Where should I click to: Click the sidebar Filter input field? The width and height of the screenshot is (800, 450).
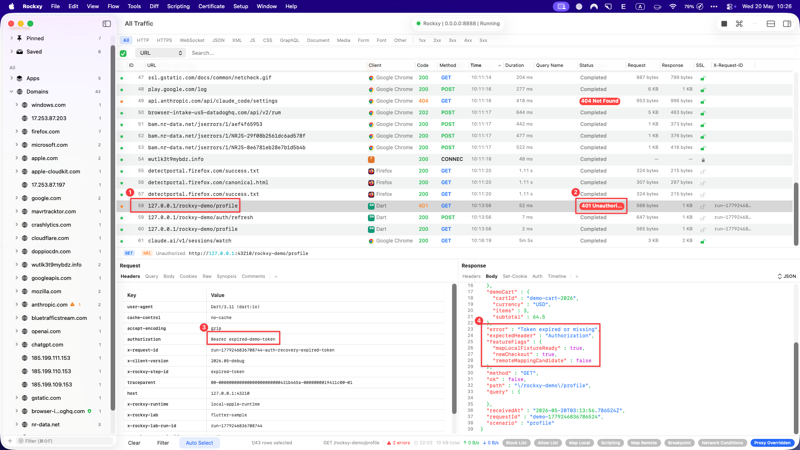click(x=64, y=441)
